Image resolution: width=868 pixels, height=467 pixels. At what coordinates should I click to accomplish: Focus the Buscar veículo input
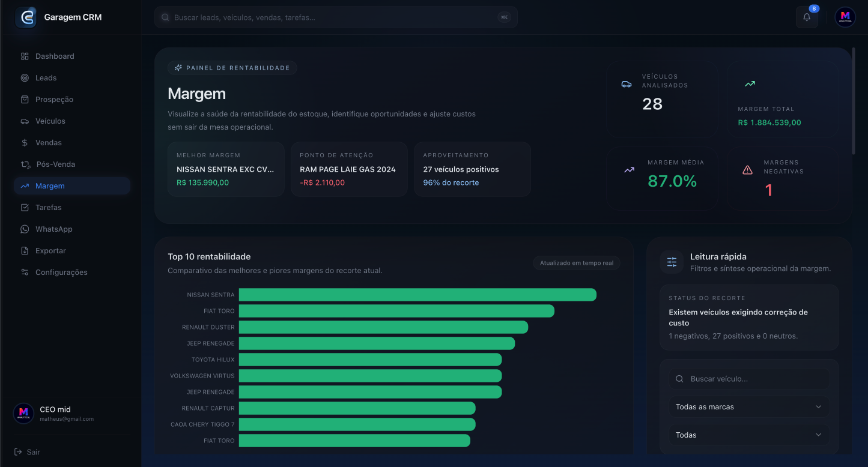coord(749,379)
